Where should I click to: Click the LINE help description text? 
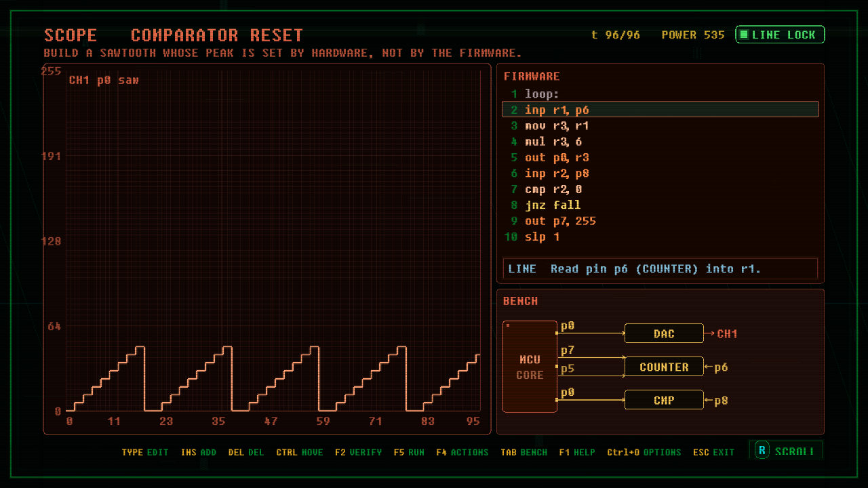click(x=635, y=269)
